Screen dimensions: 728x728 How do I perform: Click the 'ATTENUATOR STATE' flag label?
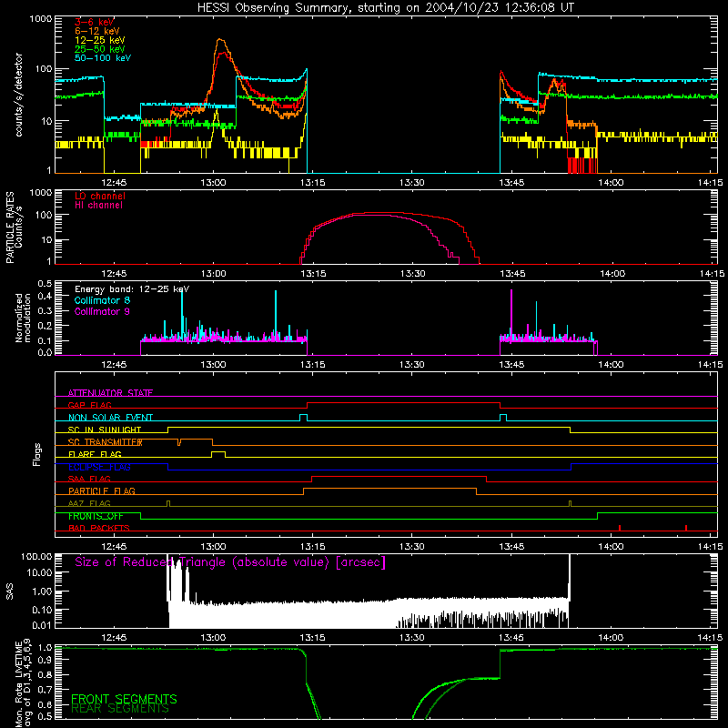point(110,393)
